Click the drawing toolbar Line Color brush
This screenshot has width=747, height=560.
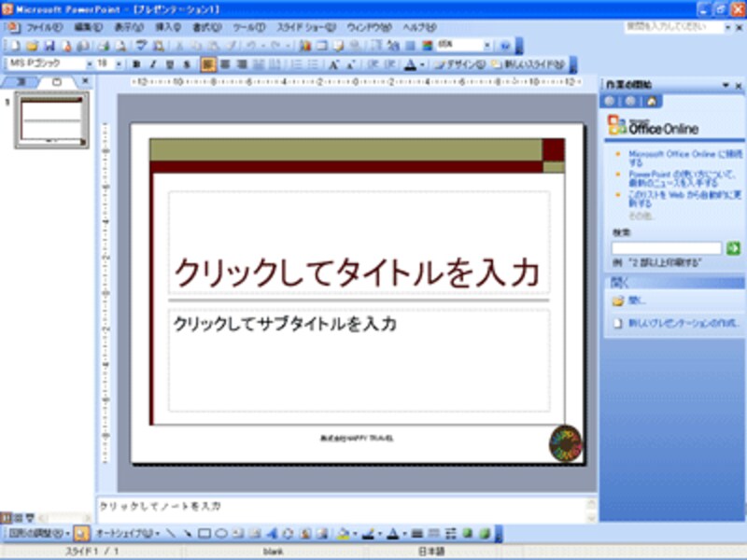click(368, 533)
